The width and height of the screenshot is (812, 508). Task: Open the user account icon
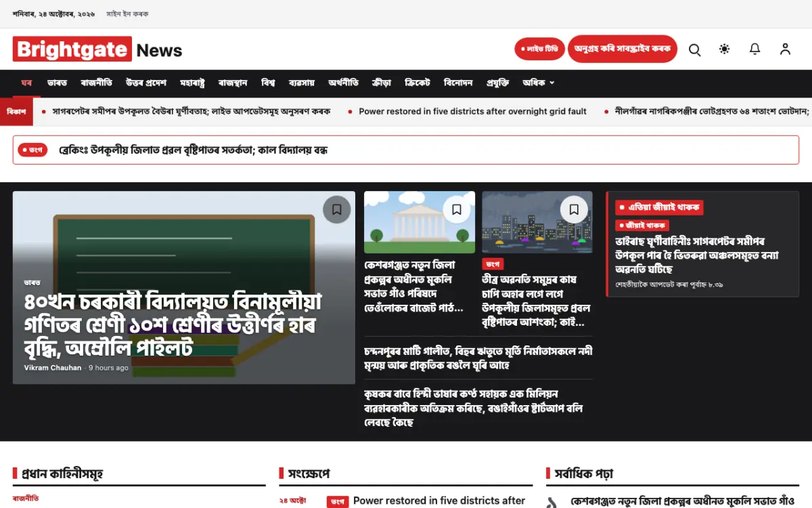(785, 49)
